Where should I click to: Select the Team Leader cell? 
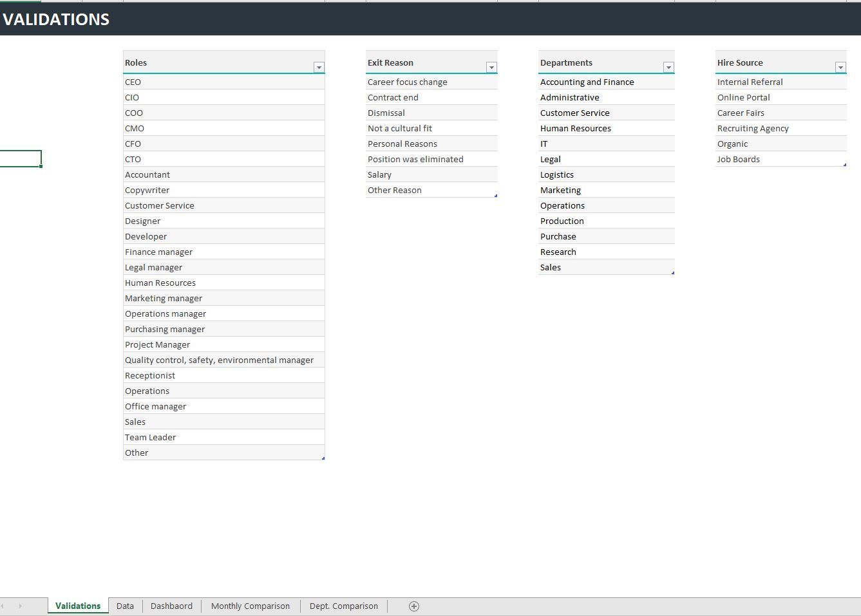[x=224, y=437]
